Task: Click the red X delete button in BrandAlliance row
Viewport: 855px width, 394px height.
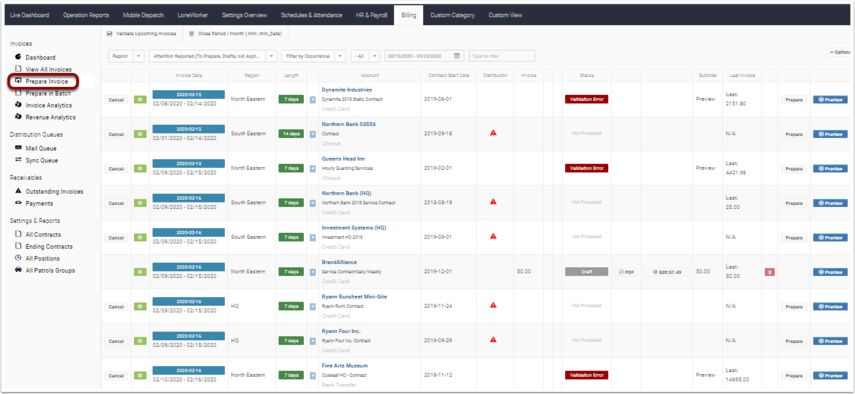Action: pyautogui.click(x=769, y=272)
